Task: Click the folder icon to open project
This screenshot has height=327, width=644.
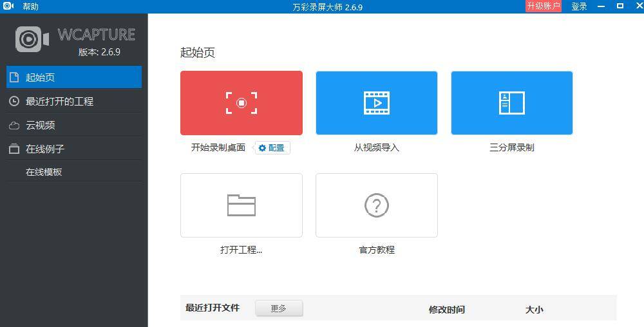Action: point(241,205)
